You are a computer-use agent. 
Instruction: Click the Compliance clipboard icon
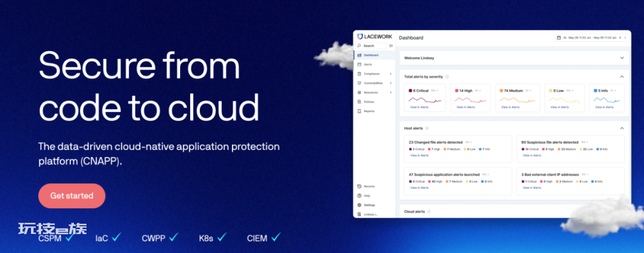360,74
